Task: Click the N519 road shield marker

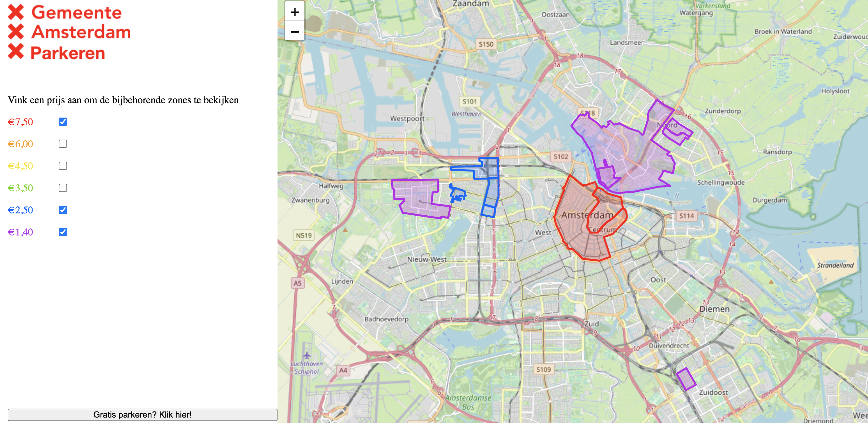Action: (303, 235)
